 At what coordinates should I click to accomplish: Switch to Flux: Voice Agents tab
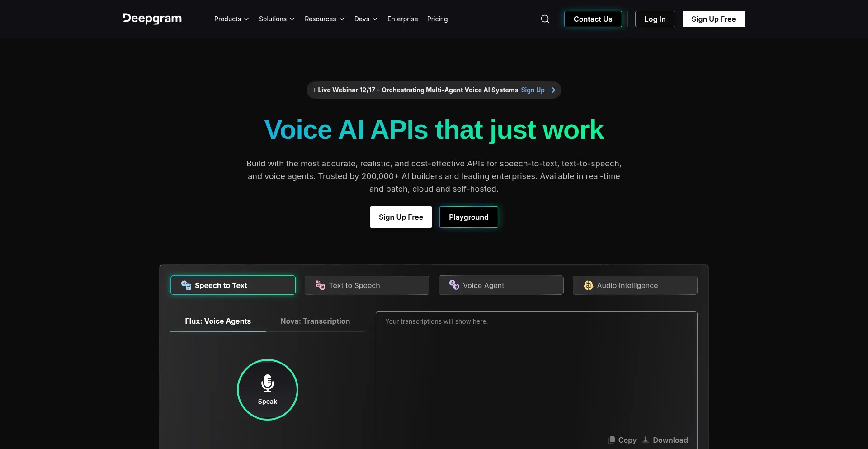coord(217,321)
